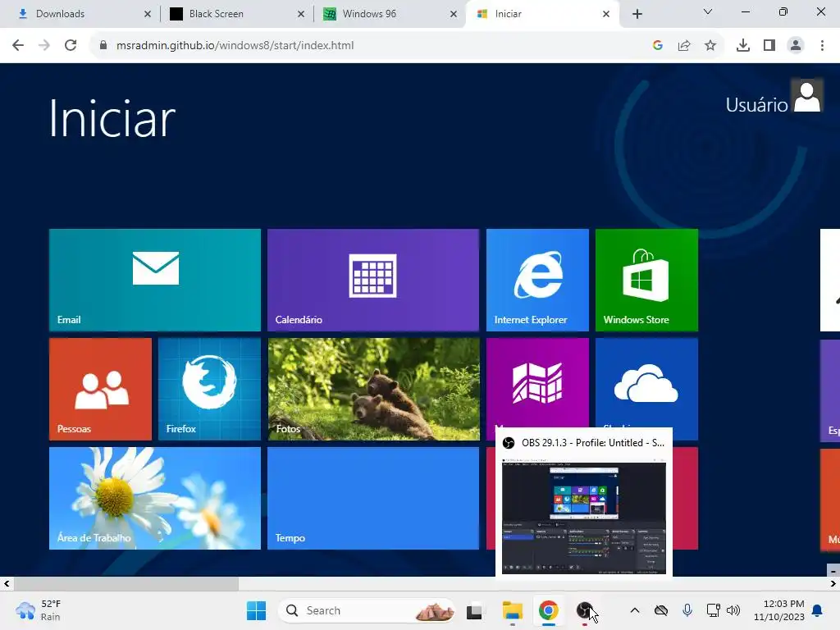The width and height of the screenshot is (840, 630).
Task: Share this page icon
Action: [684, 45]
